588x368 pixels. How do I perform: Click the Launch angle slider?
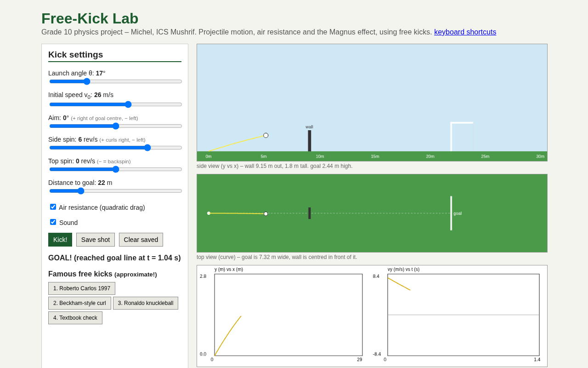pyautogui.click(x=116, y=81)
